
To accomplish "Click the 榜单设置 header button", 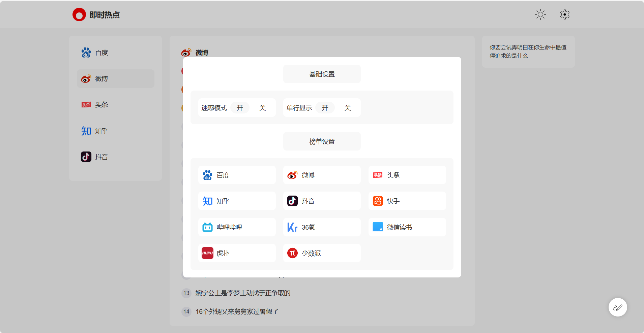I will click(322, 141).
